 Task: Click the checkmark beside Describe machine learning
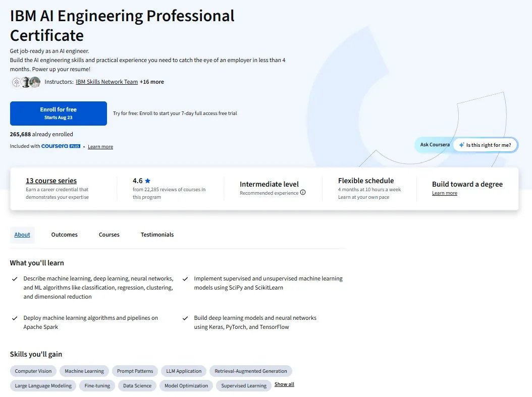(15, 279)
